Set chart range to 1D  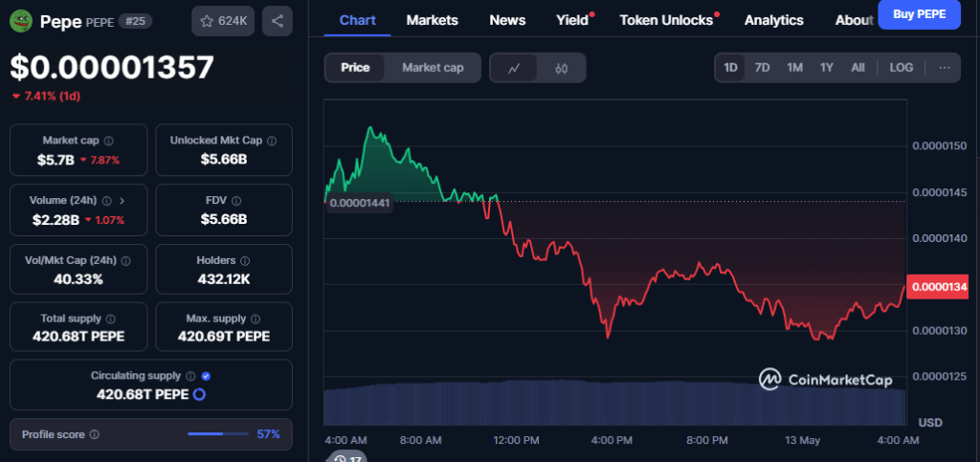click(x=730, y=67)
